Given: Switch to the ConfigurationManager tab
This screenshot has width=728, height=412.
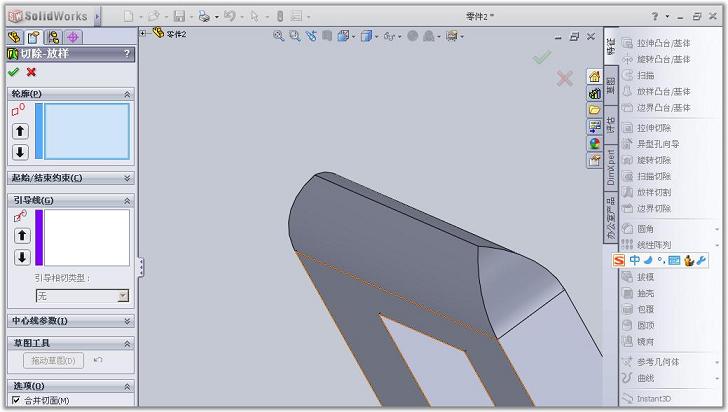Looking at the screenshot, I should (x=53, y=37).
